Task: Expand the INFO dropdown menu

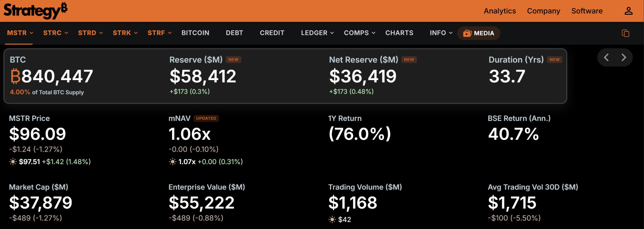Action: 441,33
